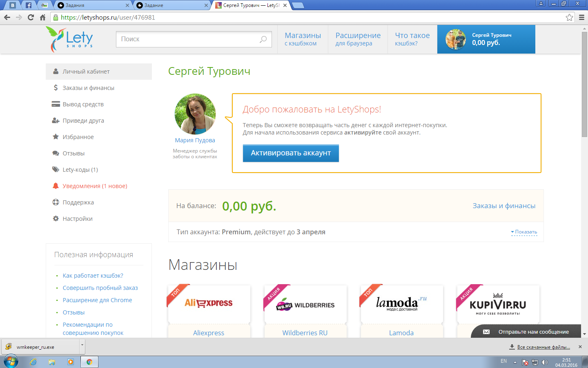Open Расширение для браузера nav item
The height and width of the screenshot is (368, 588).
[358, 39]
